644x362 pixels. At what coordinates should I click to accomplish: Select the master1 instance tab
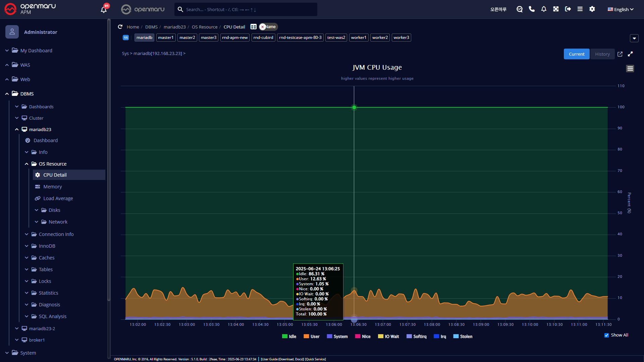tap(166, 38)
